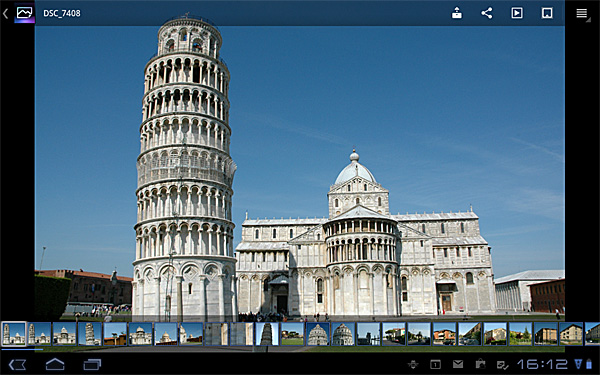Tap the upload icon in the top bar

(457, 13)
